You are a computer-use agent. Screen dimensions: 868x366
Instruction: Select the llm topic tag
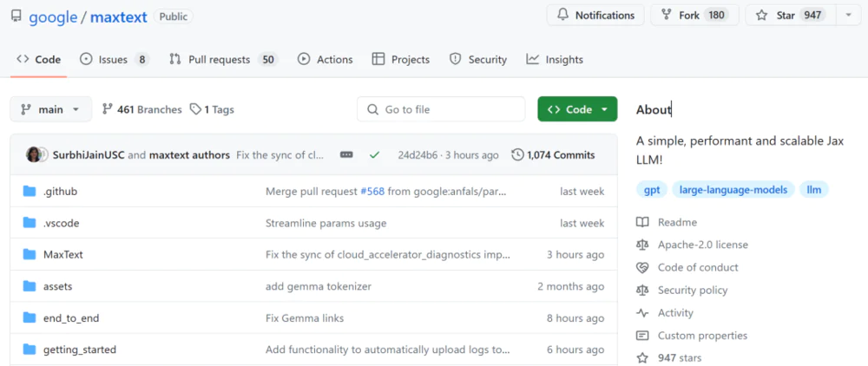pyautogui.click(x=814, y=190)
